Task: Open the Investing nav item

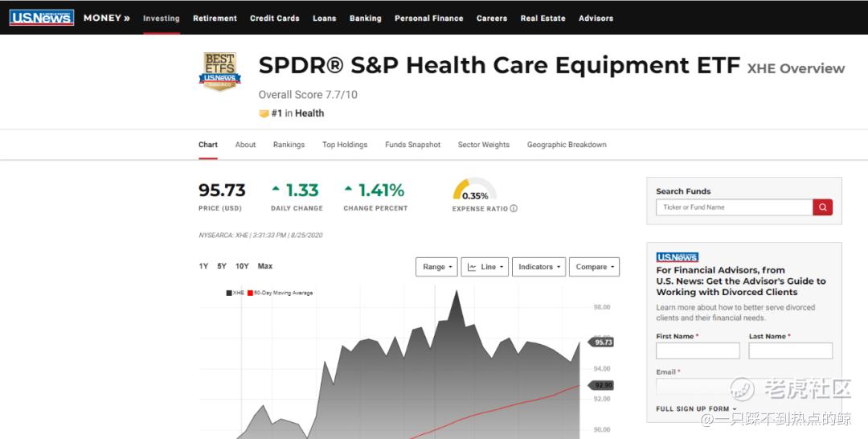Action: tap(161, 18)
